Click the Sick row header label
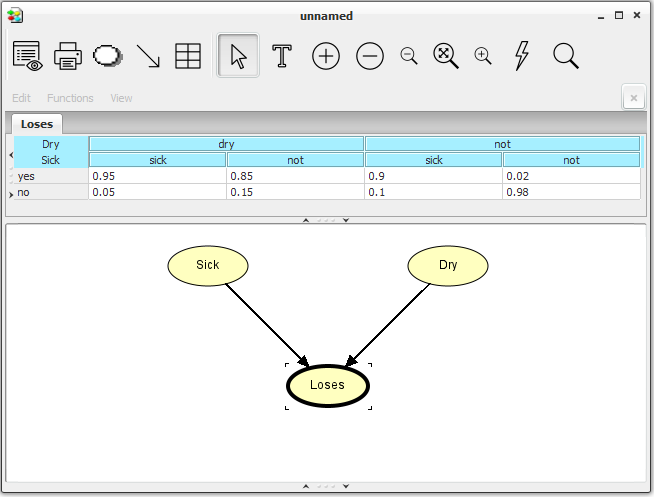Viewport: 654px width, 497px height. pyautogui.click(x=50, y=160)
